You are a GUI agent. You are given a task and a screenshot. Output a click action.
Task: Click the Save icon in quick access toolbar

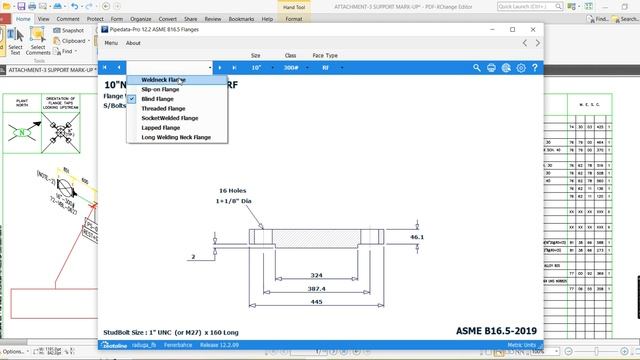coord(21,7)
